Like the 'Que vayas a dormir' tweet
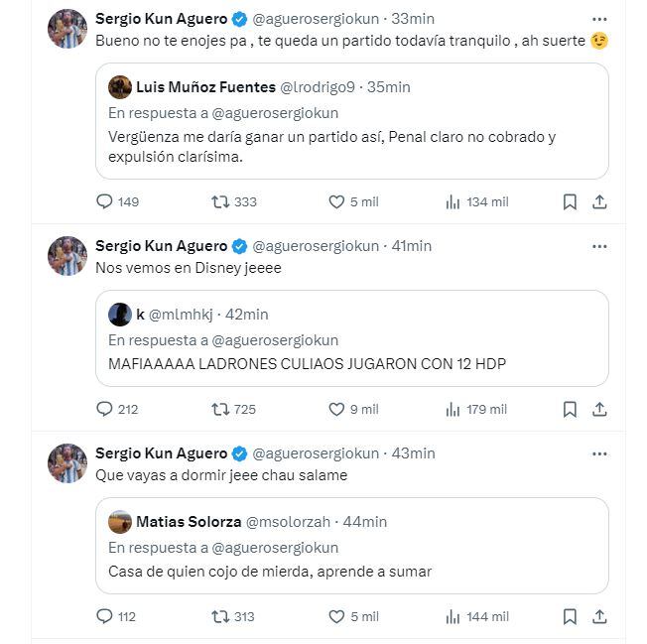Screen dimensions: 647x644 337,616
